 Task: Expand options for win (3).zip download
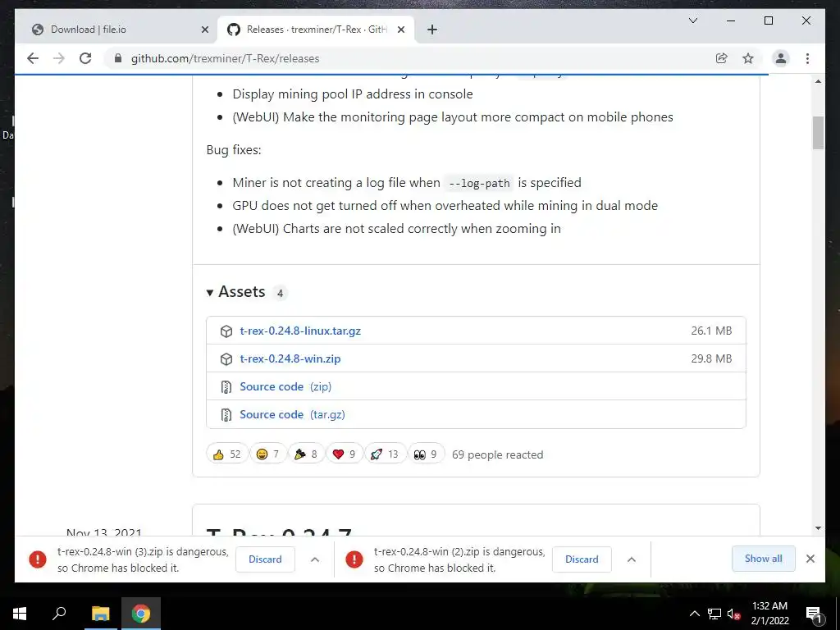(x=315, y=559)
